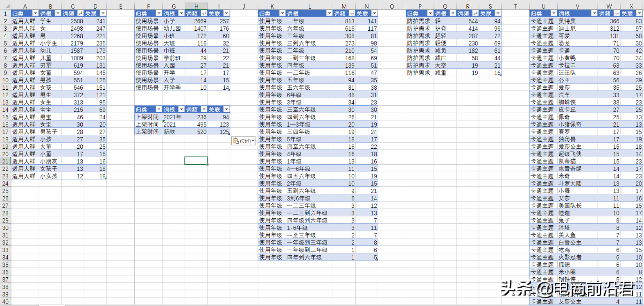Click the active cell H21
Image resolution: width=644 pixels, height=306 pixels.
coord(196,161)
